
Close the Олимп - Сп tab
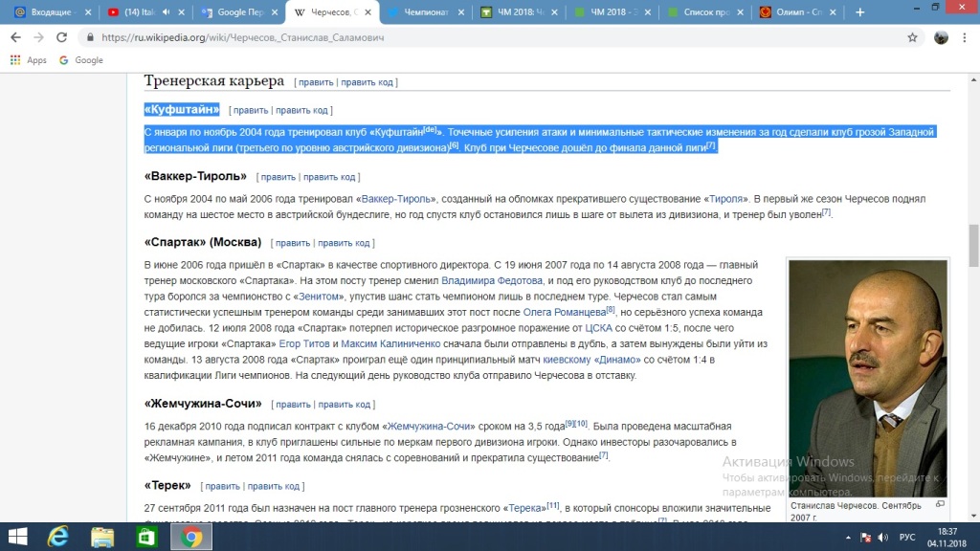coord(833,11)
